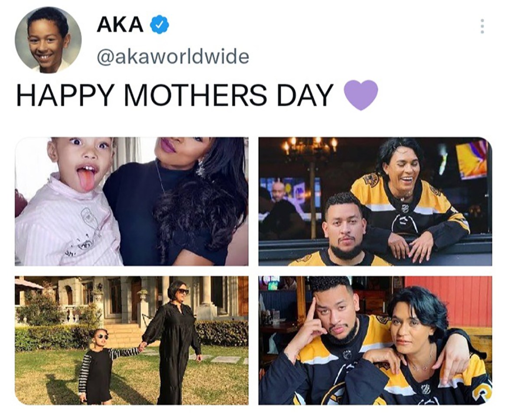Viewport: 507px width, 420px height.
Task: Click the lit chandelier in the bar photo
Action: (x=310, y=146)
